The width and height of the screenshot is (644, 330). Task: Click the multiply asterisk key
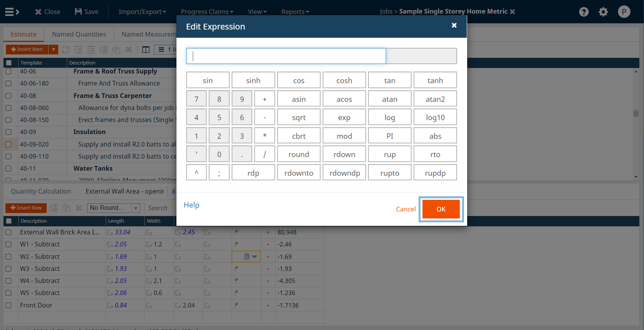tap(265, 136)
